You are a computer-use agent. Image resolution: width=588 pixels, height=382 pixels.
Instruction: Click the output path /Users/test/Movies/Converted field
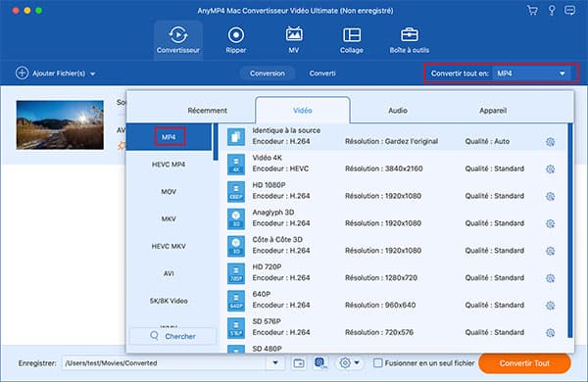click(165, 362)
